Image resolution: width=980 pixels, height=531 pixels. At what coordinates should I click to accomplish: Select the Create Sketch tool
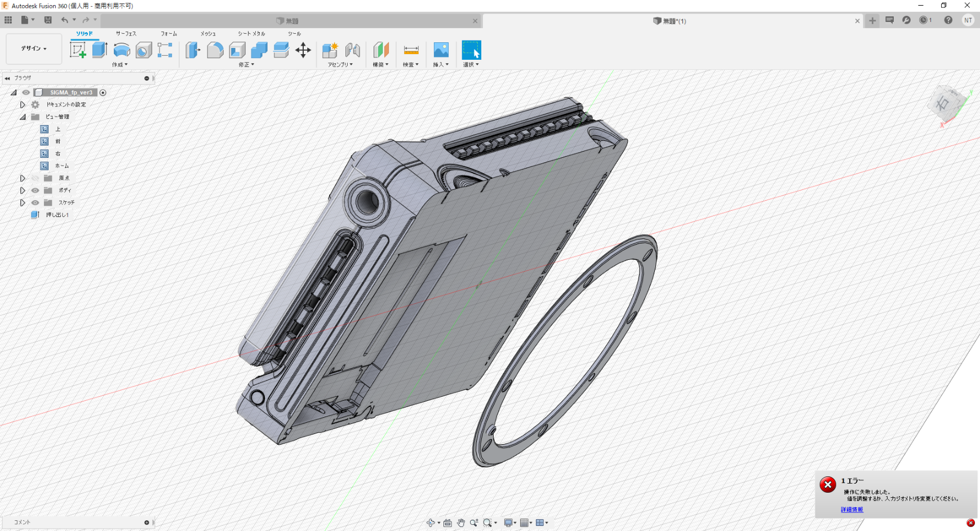pyautogui.click(x=78, y=50)
